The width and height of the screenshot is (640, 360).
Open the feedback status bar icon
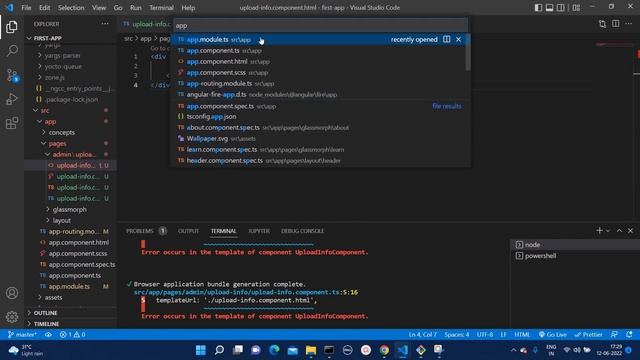[x=614, y=334]
